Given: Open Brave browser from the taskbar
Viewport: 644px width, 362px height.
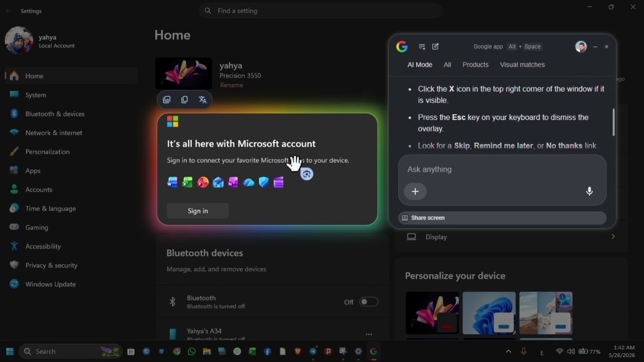Looking at the screenshot, I should point(297,351).
